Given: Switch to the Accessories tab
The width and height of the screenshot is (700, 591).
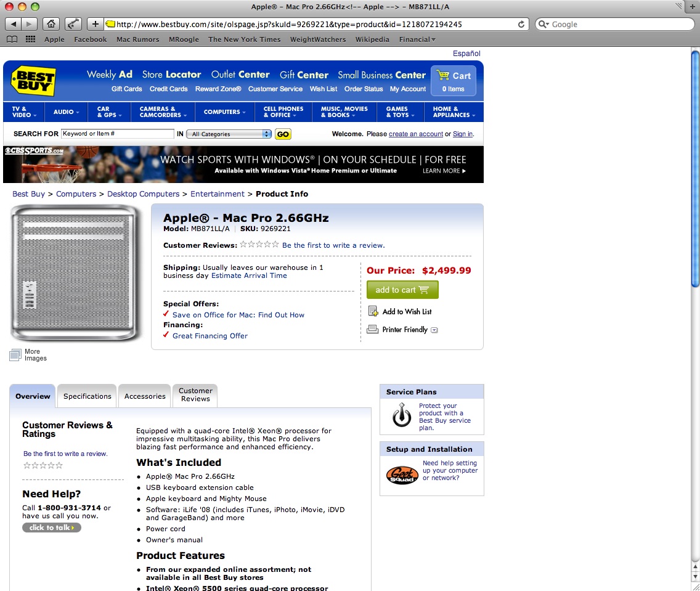Looking at the screenshot, I should [145, 396].
